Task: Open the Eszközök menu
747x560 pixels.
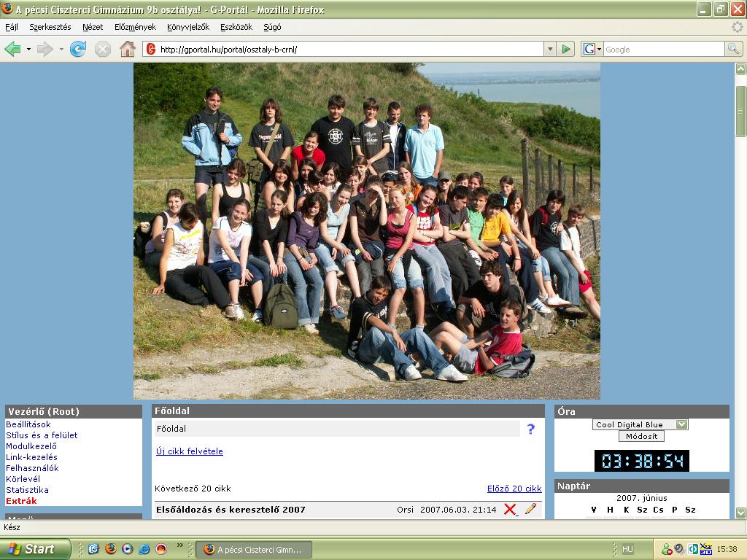Action: tap(236, 27)
